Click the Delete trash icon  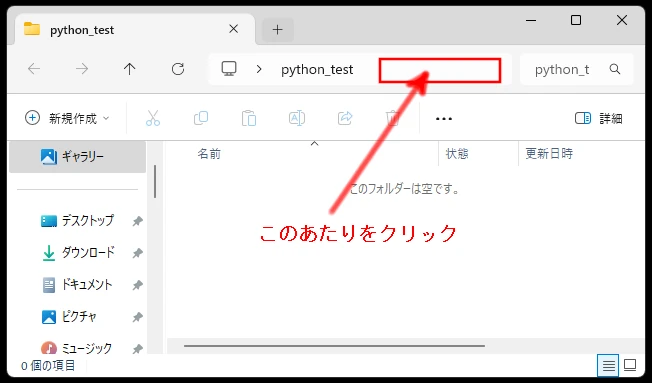393,119
